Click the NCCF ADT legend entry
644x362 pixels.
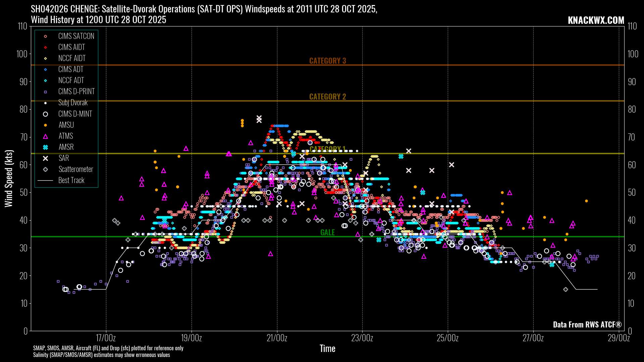(x=71, y=80)
